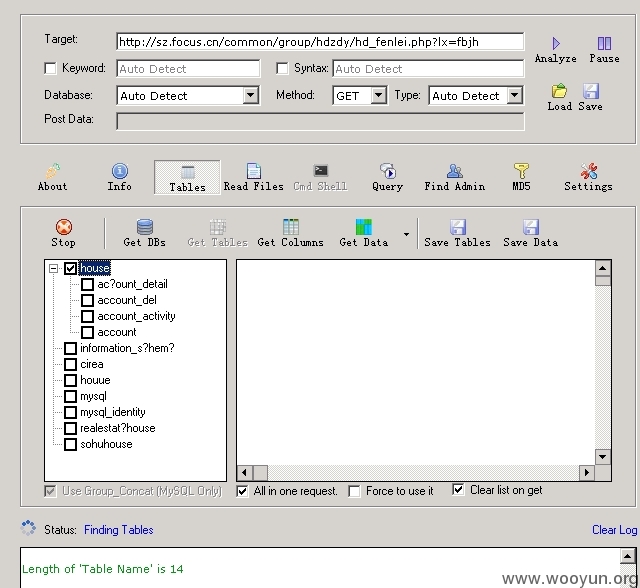Click the Finding Tables status text

[x=119, y=530]
